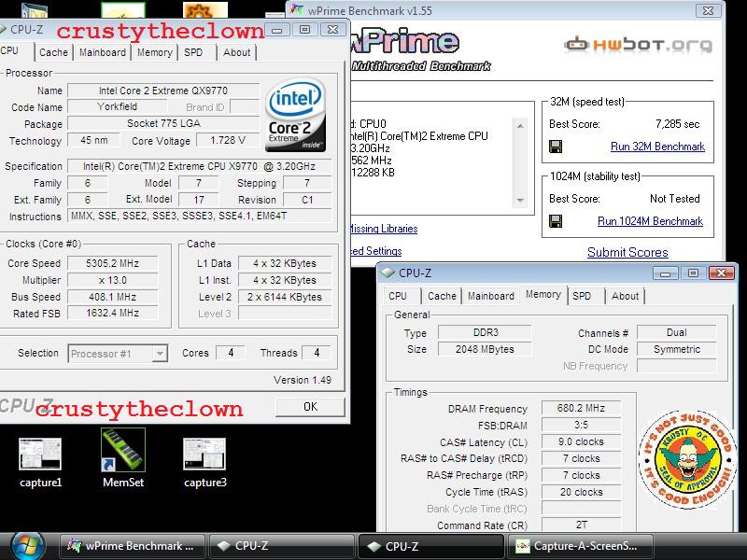This screenshot has height=560, width=747.
Task: Click the Version 1.49 label
Action: [x=302, y=380]
